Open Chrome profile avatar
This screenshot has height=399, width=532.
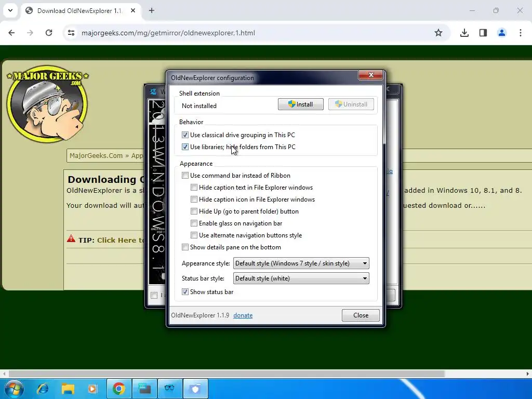(502, 33)
